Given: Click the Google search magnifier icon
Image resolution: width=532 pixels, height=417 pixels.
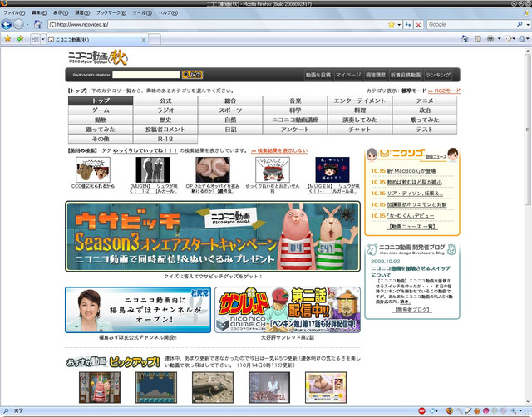Looking at the screenshot, I should point(520,24).
